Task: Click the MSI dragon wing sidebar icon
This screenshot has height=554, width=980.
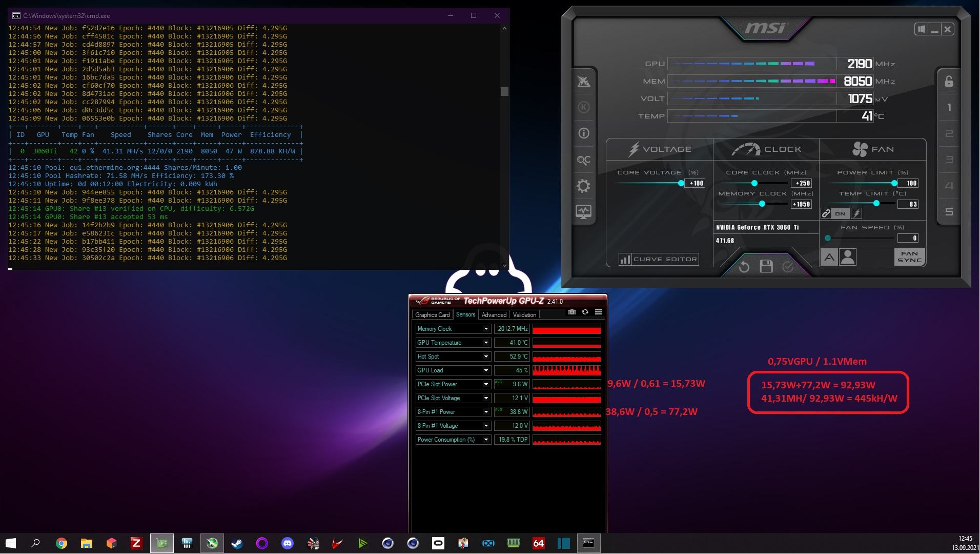Action: (584, 81)
